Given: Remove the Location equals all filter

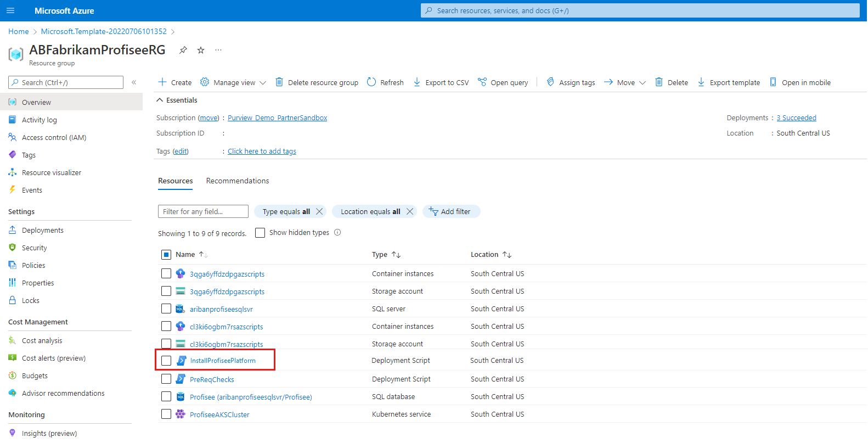Looking at the screenshot, I should click(x=410, y=211).
